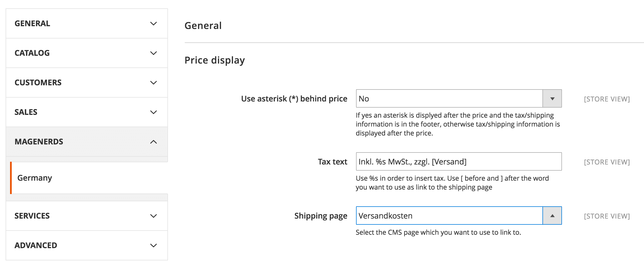Open the CATALOG configuration tab
This screenshot has height=271, width=644.
click(32, 53)
